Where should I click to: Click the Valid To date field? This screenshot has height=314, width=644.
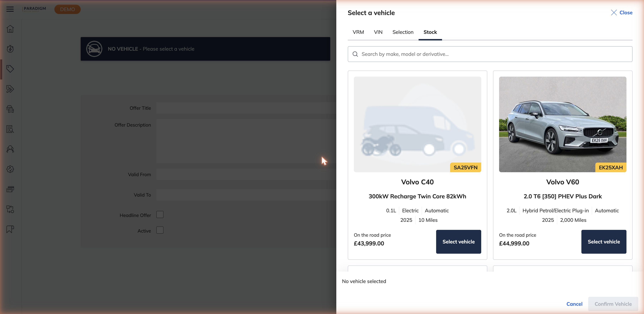pyautogui.click(x=246, y=195)
